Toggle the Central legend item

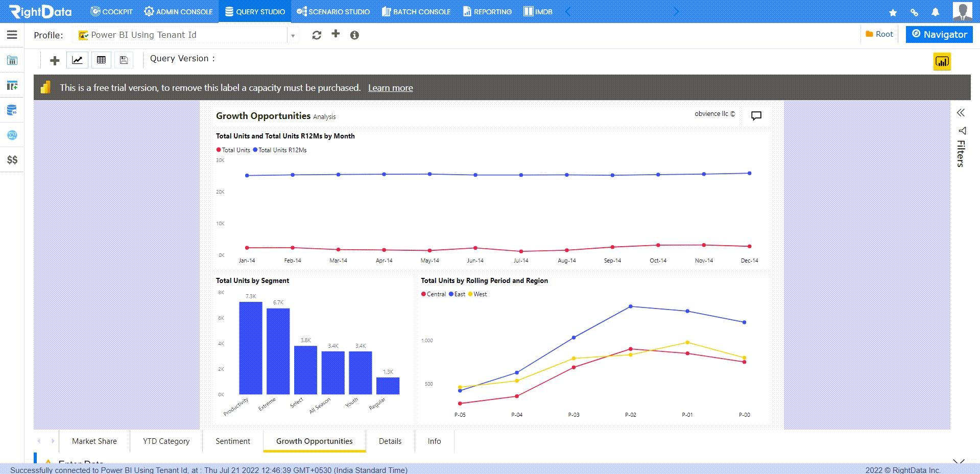click(x=434, y=294)
